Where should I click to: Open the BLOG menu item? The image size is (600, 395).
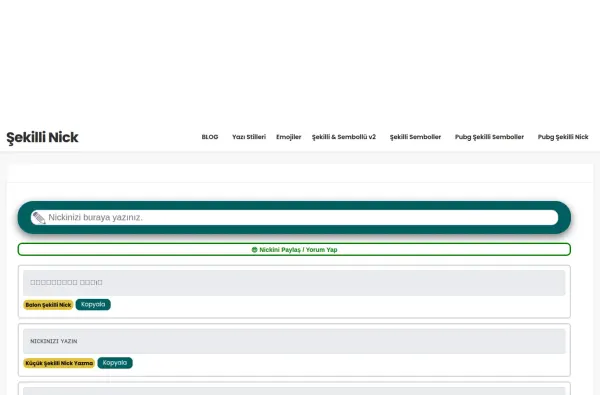[210, 137]
